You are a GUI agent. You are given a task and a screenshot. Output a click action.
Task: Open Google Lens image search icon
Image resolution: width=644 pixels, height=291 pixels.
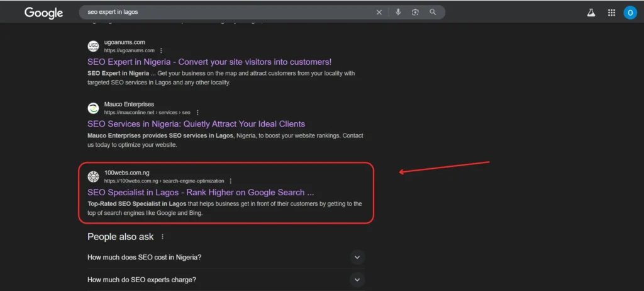click(415, 12)
